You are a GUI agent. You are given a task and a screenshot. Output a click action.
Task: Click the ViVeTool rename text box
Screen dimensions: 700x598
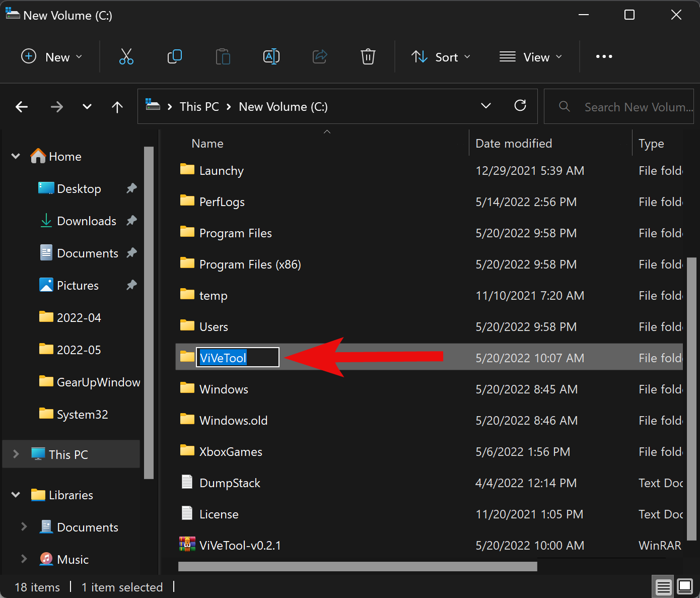237,357
